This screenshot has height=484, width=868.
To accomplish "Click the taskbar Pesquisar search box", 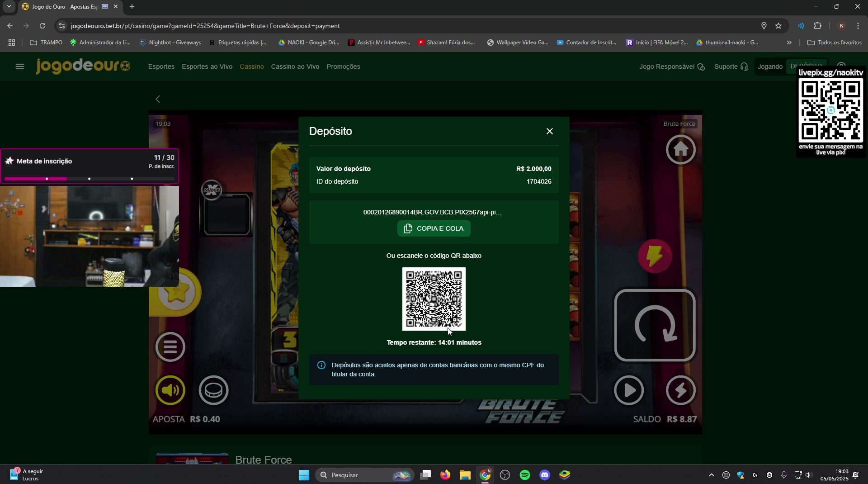I will (364, 475).
